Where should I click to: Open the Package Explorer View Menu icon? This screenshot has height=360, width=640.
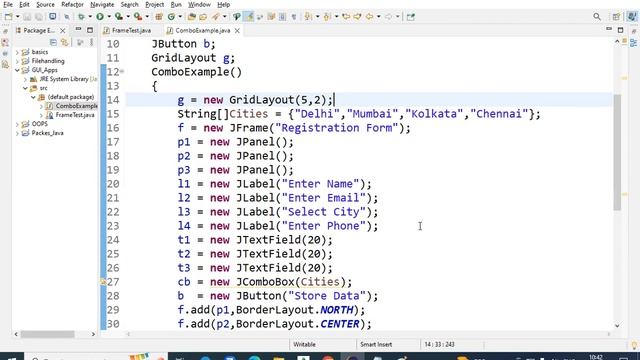[x=91, y=42]
